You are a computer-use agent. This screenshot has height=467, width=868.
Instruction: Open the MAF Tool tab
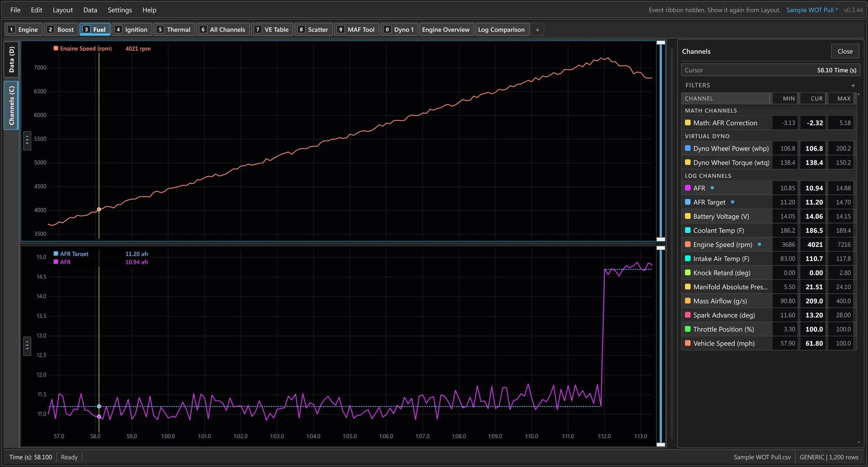tap(357, 30)
